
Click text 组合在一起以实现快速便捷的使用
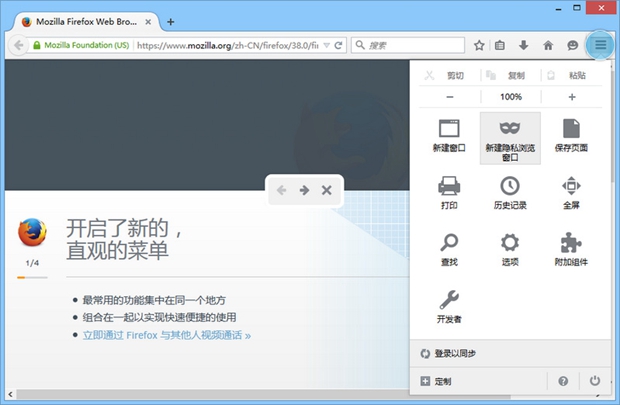[159, 317]
